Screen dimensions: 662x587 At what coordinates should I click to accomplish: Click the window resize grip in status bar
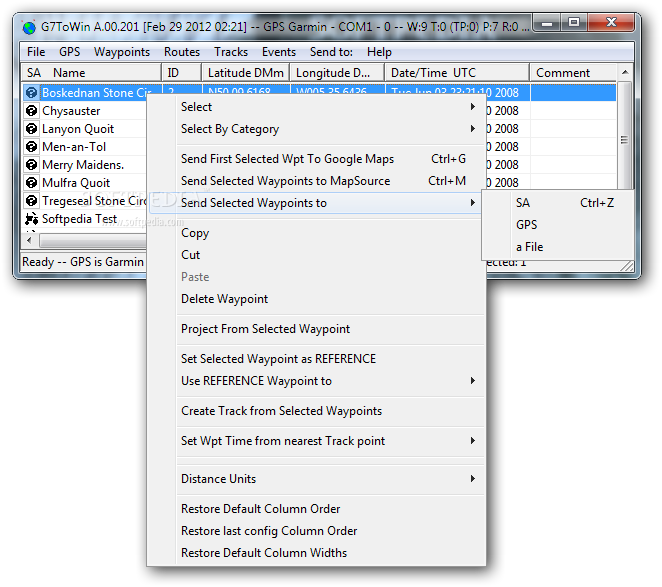click(627, 265)
